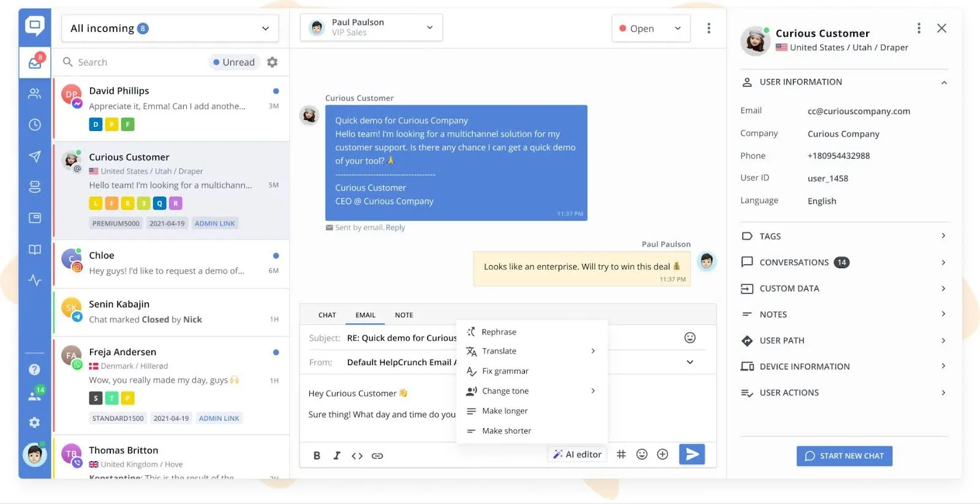Viewport: 980px width, 504px height.
Task: Open inbox filter settings gear icon
Action: tap(273, 62)
